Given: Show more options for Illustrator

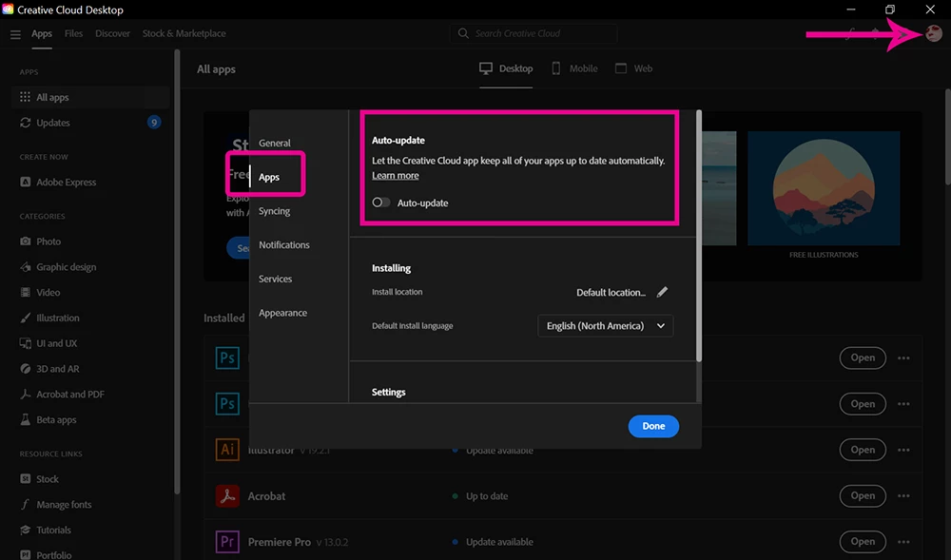Looking at the screenshot, I should click(x=903, y=450).
